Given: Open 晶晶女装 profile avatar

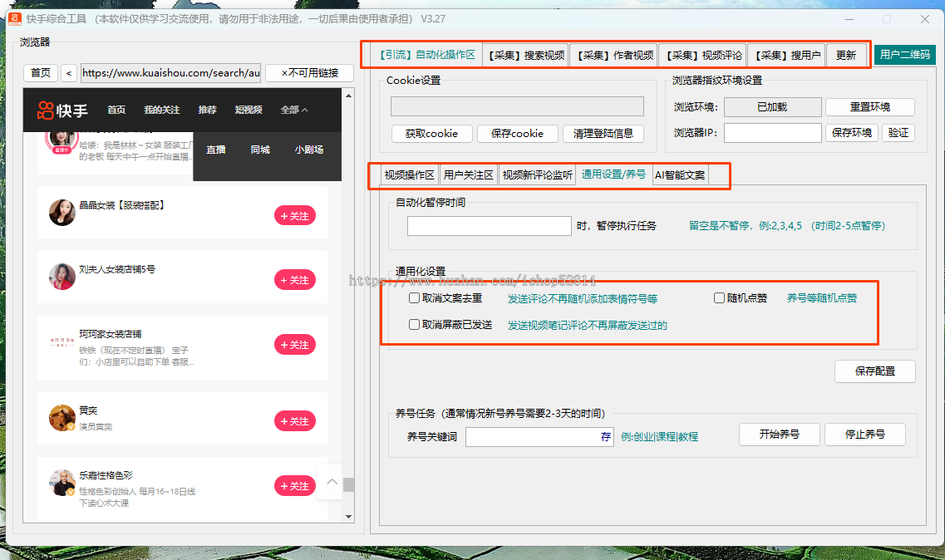Looking at the screenshot, I should pyautogui.click(x=62, y=212).
